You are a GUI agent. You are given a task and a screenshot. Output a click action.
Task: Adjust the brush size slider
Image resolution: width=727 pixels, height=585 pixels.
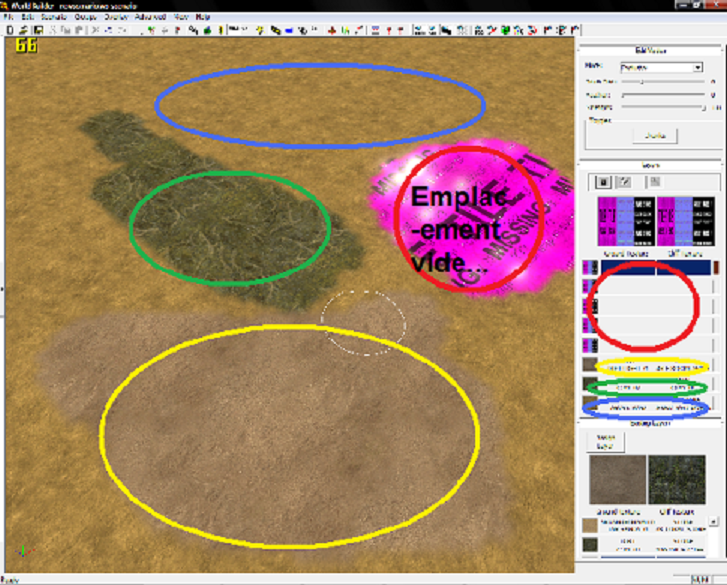coord(663,82)
